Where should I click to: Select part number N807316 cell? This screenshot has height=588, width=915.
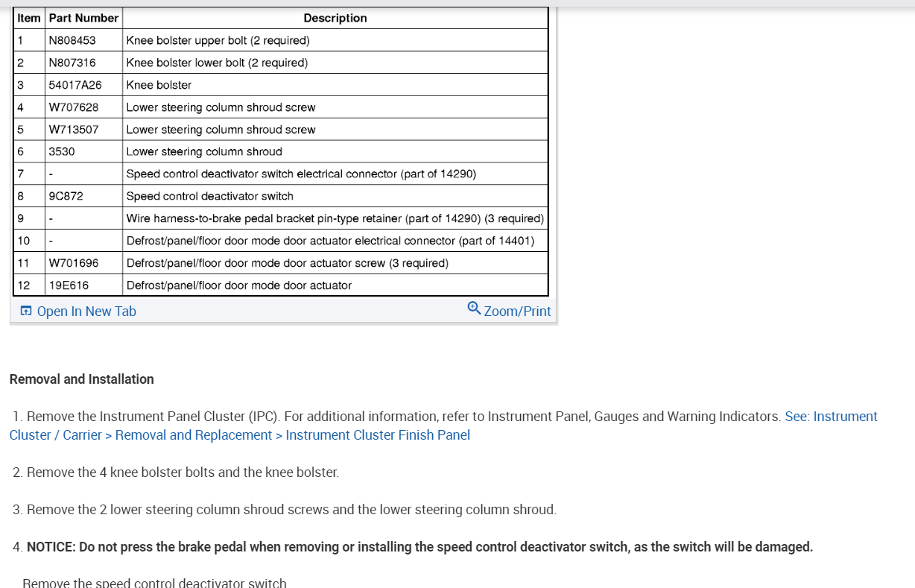pos(84,63)
